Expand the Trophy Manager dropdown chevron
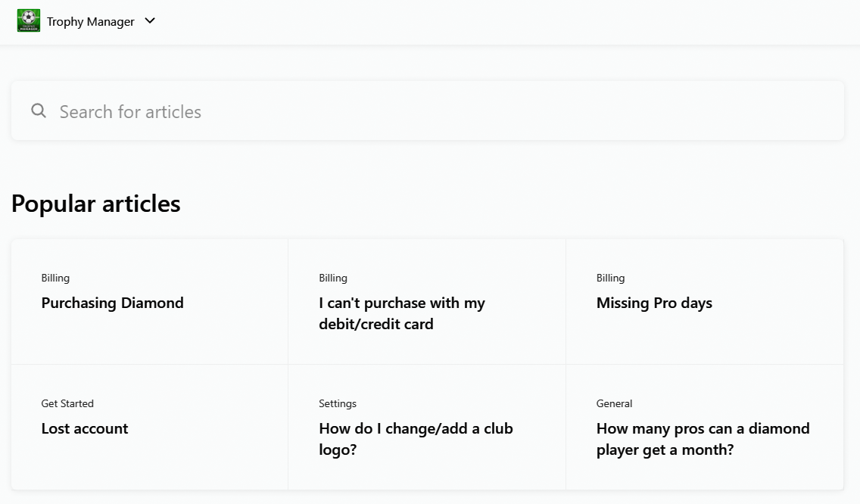Screen dimensions: 860x504 150,21
